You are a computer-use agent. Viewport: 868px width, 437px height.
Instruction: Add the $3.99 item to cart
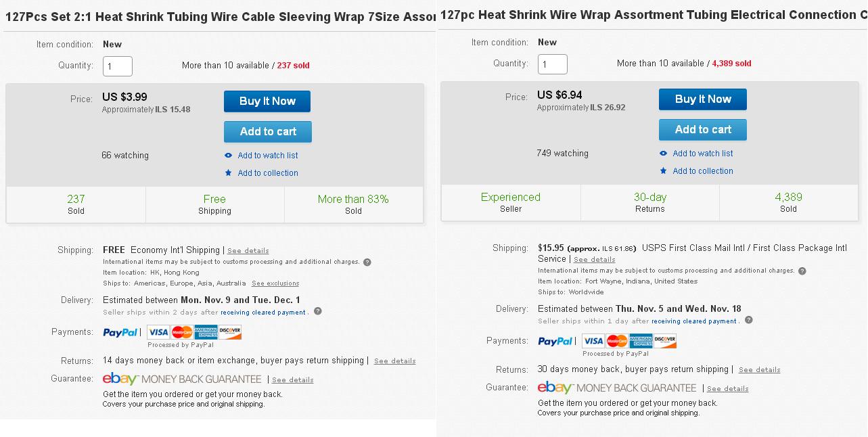(268, 132)
